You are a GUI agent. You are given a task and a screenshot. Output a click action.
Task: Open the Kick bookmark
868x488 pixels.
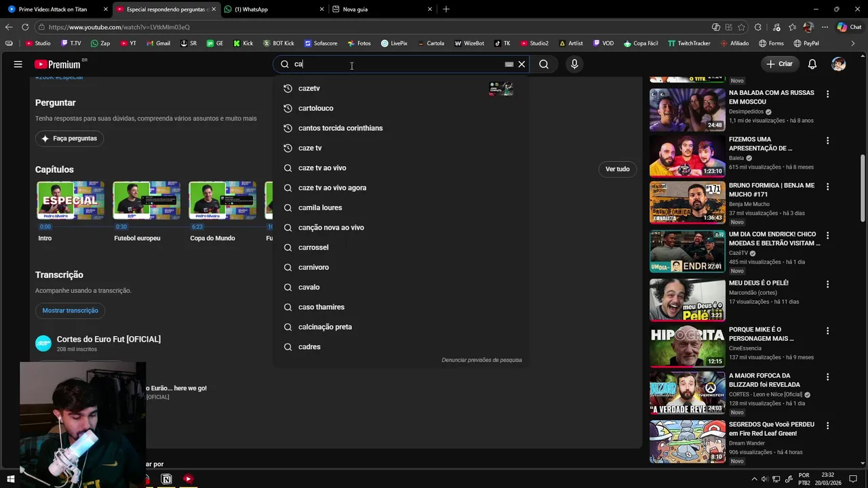coord(243,43)
